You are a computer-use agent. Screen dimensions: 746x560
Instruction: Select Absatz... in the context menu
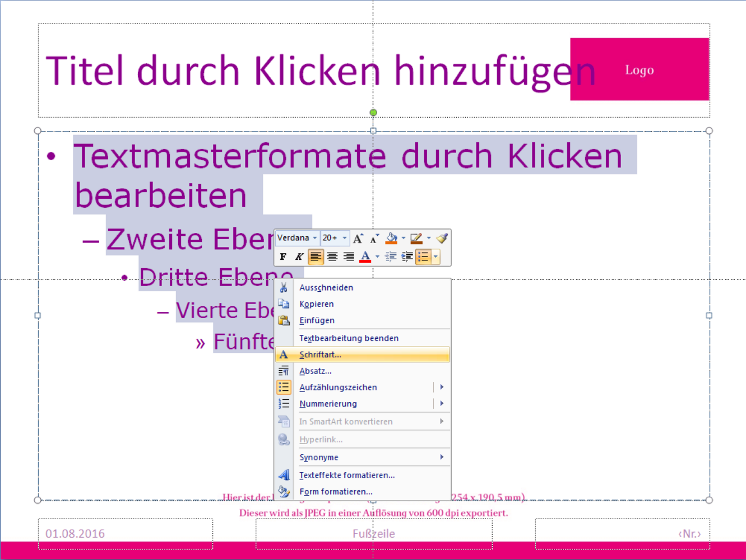tap(315, 371)
